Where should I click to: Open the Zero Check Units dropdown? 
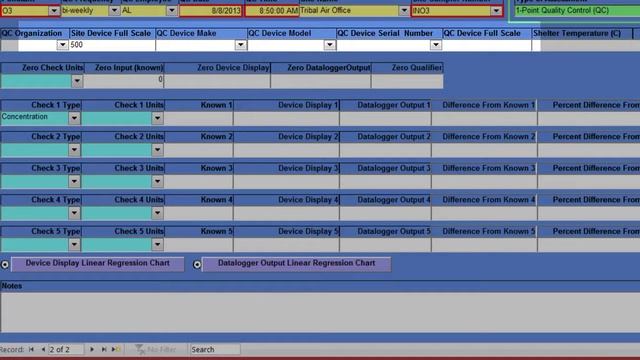pyautogui.click(x=77, y=81)
